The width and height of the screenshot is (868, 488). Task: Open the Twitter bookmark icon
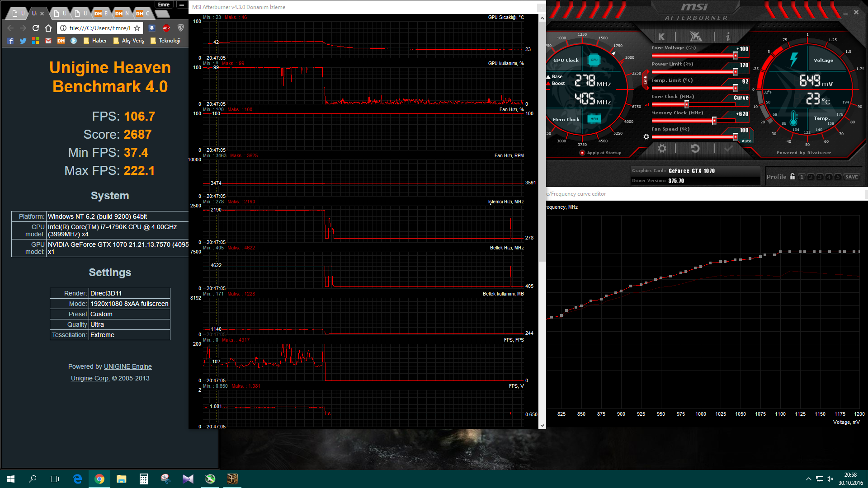point(23,41)
